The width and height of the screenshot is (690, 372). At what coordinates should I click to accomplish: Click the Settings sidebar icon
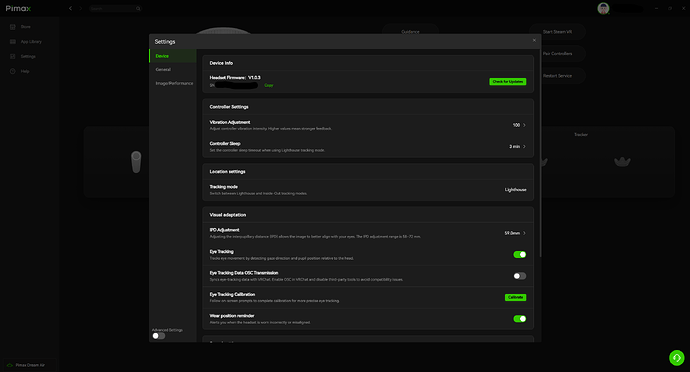tap(12, 56)
